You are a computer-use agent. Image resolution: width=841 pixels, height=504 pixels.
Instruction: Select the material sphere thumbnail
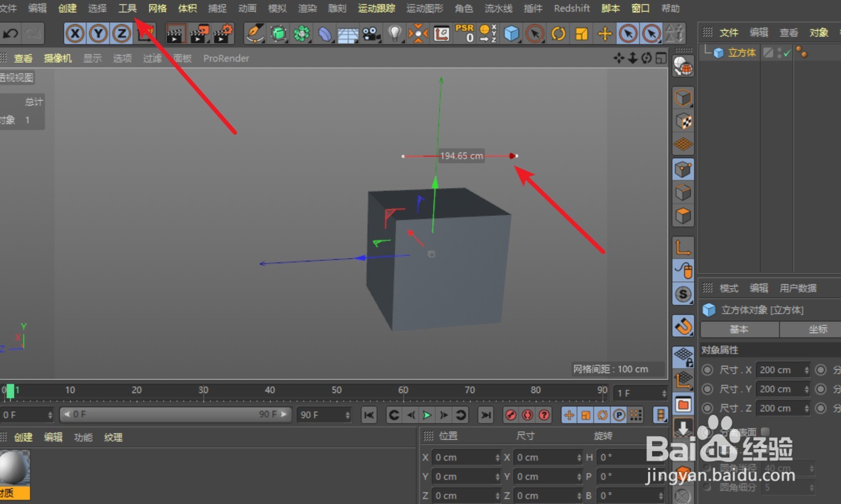(x=14, y=467)
